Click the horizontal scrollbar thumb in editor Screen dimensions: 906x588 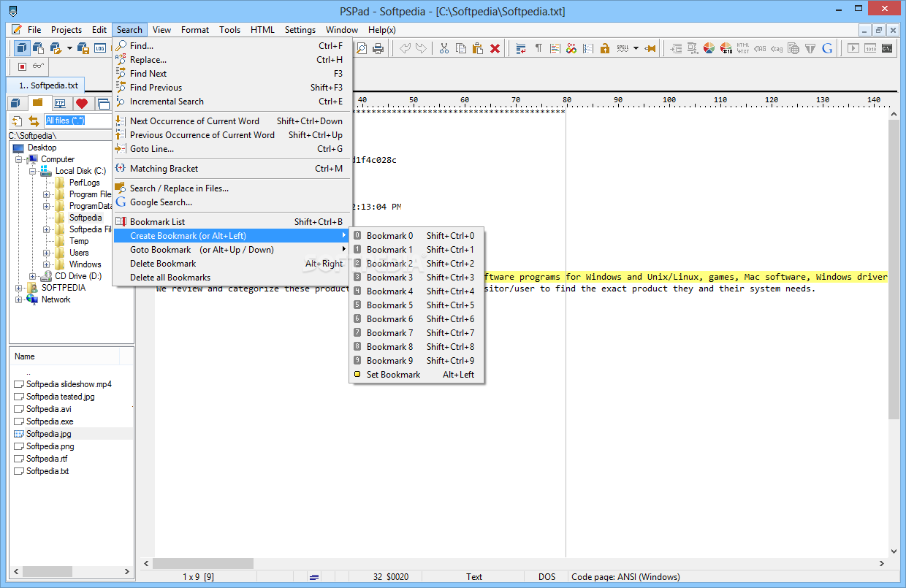click(203, 563)
